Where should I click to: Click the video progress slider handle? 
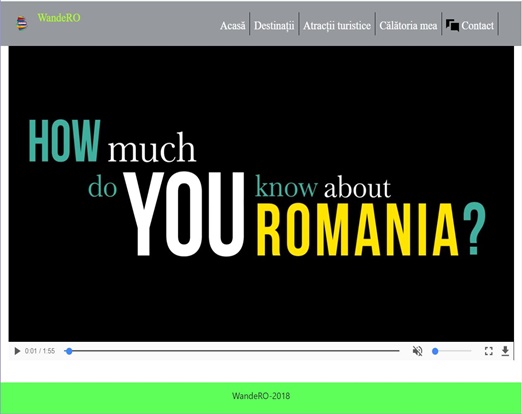(69, 351)
